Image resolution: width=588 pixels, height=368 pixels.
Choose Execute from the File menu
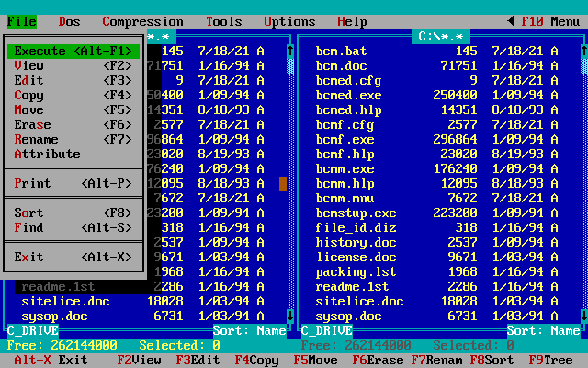pyautogui.click(x=73, y=52)
